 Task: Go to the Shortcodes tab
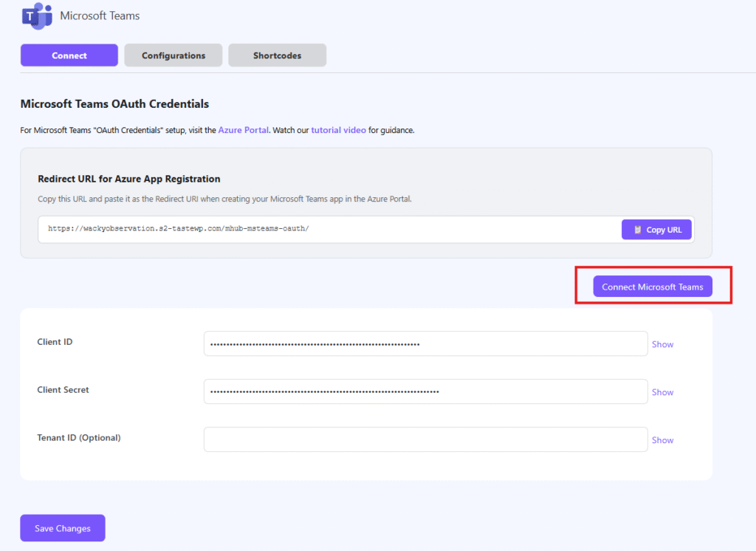(x=277, y=55)
